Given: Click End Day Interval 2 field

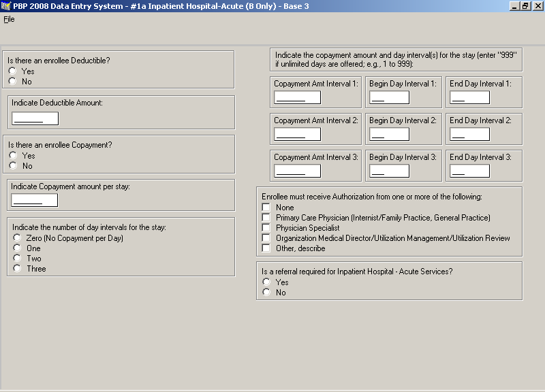Looking at the screenshot, I should click(469, 134).
